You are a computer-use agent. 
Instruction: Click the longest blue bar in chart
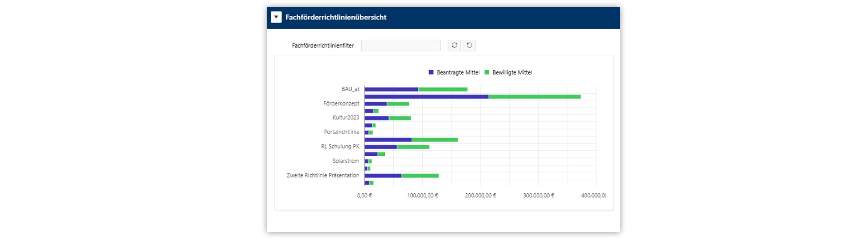[x=426, y=97]
